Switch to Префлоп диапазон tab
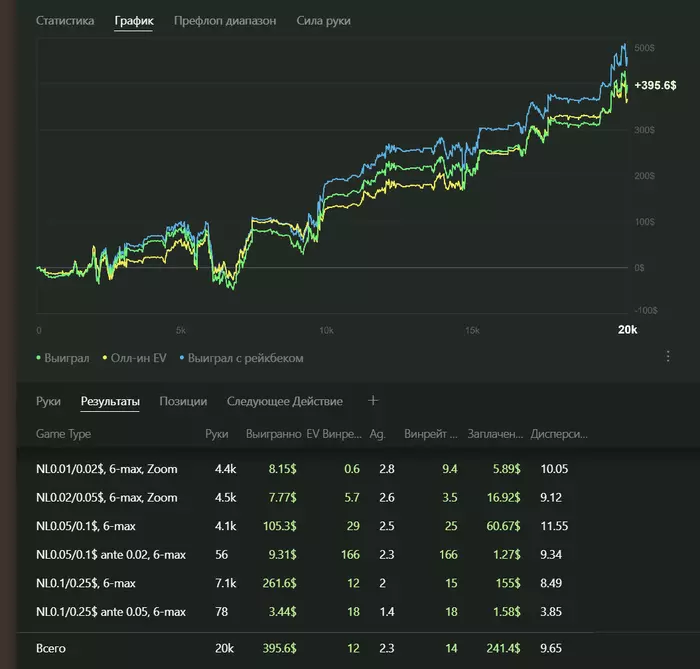700x669 pixels. click(225, 21)
